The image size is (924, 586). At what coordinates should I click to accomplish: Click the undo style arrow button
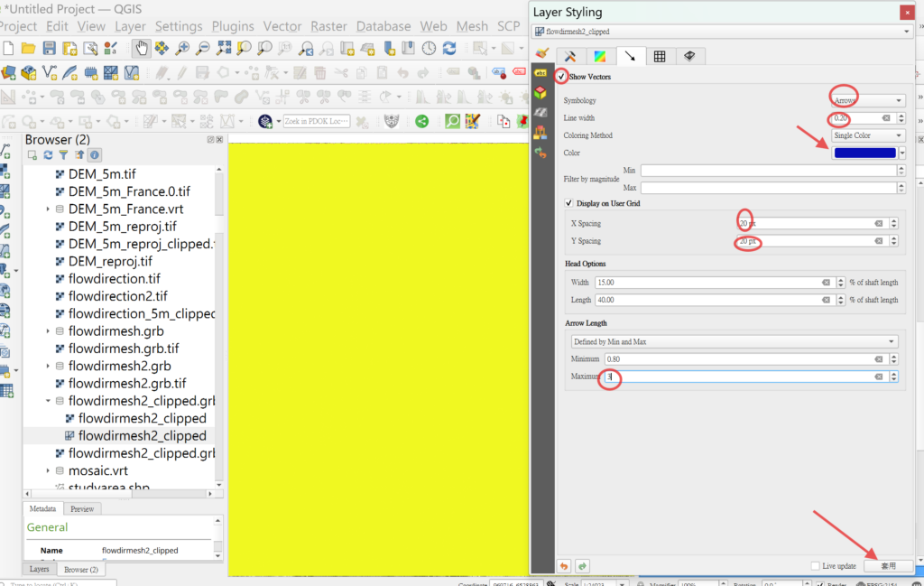pos(564,566)
